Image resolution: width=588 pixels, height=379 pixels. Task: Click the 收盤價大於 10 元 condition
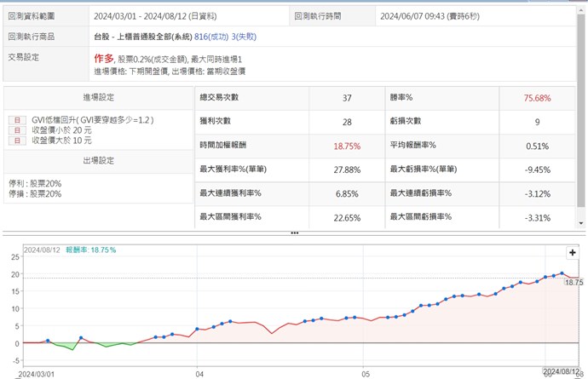(x=61, y=141)
